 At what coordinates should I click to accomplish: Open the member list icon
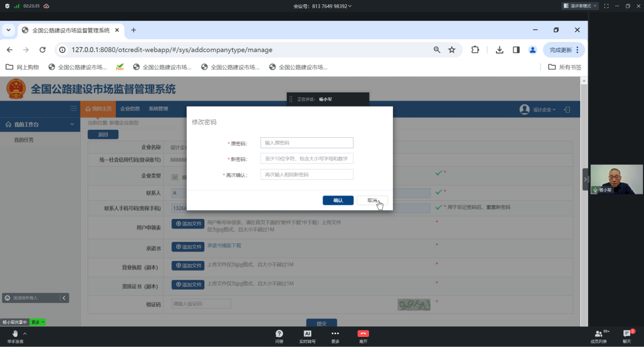[598, 334]
